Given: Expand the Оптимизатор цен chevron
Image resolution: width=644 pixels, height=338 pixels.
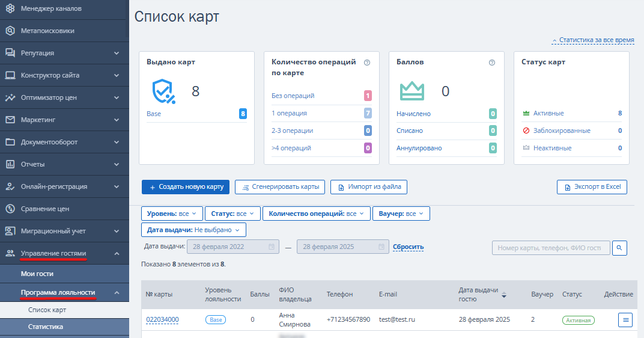Looking at the screenshot, I should pyautogui.click(x=117, y=97).
